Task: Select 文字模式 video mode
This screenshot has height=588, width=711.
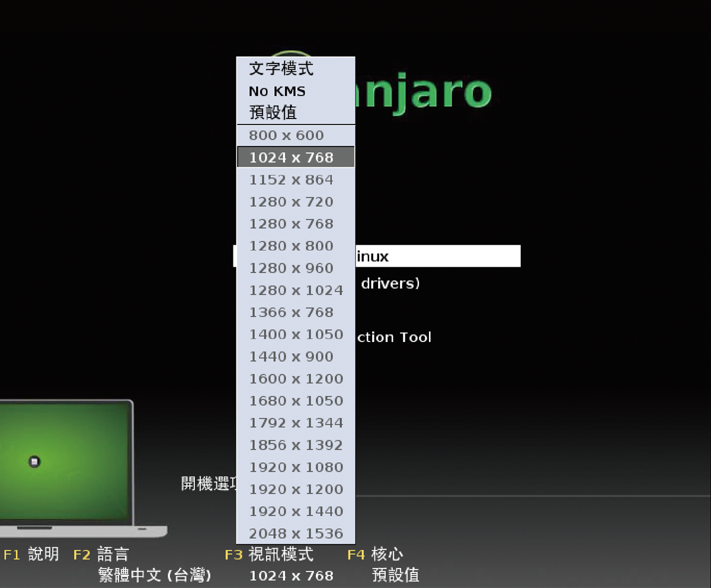Action: [296, 69]
